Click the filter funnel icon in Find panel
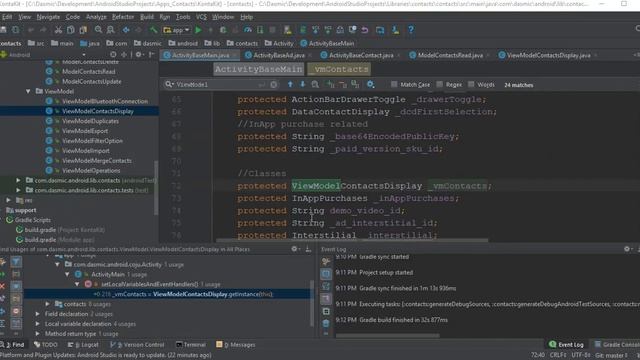The height and width of the screenshot is (360, 640). (x=16, y=262)
